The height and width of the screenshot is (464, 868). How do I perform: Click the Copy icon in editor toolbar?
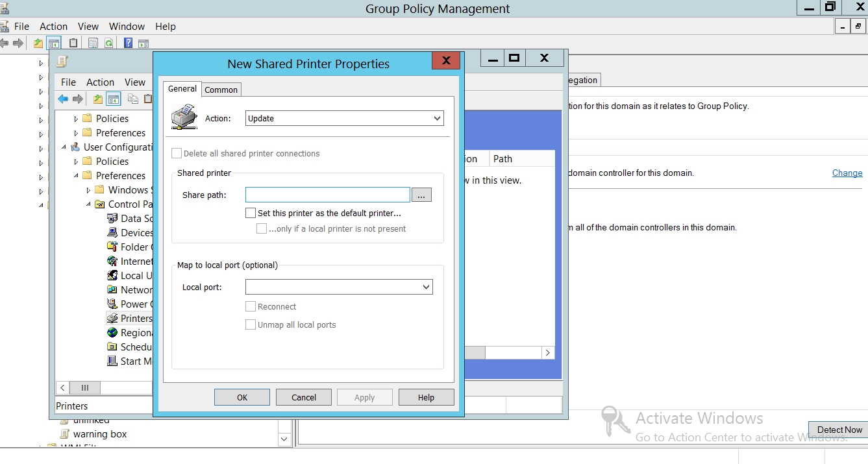tap(133, 99)
